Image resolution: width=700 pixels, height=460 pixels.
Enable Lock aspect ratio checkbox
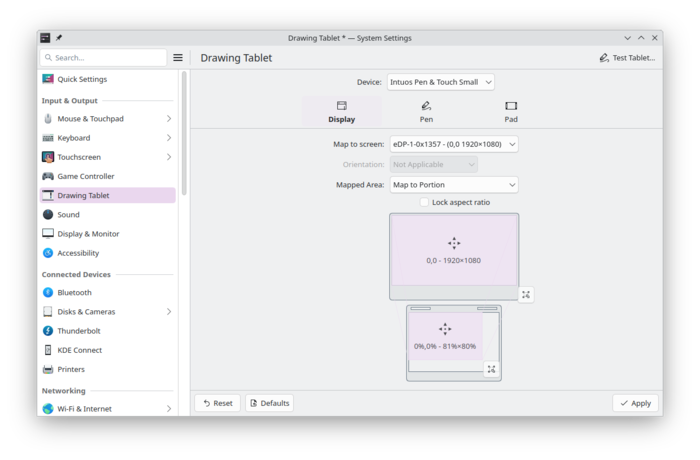(x=424, y=202)
